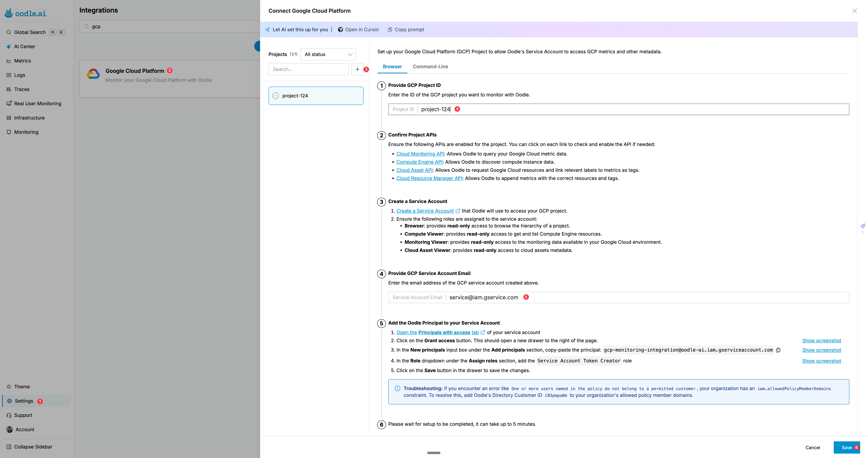Switch to the Browser tab
Viewport: 868px width, 458px height.
tap(392, 67)
